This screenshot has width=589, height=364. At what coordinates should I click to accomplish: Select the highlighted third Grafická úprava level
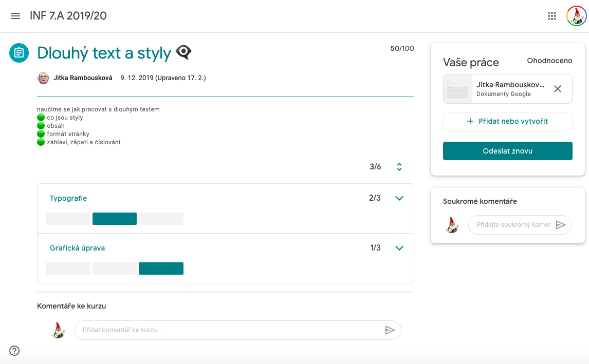tap(161, 269)
